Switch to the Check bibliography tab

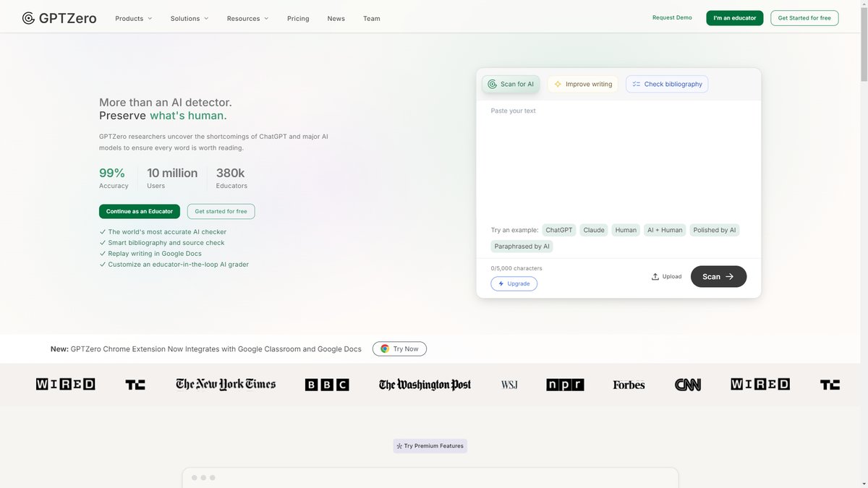click(x=667, y=84)
